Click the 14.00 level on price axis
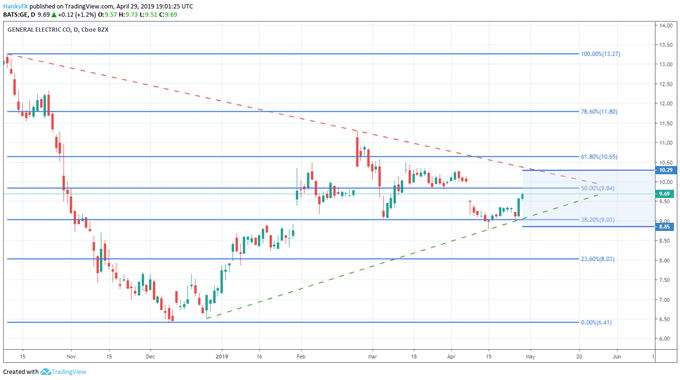 click(x=666, y=26)
